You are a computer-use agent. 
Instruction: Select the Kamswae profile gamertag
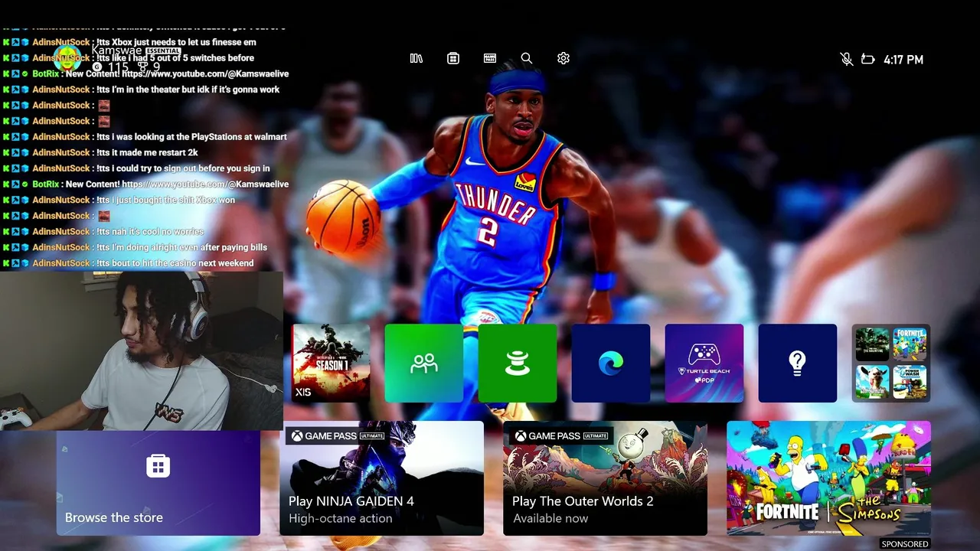tap(116, 51)
